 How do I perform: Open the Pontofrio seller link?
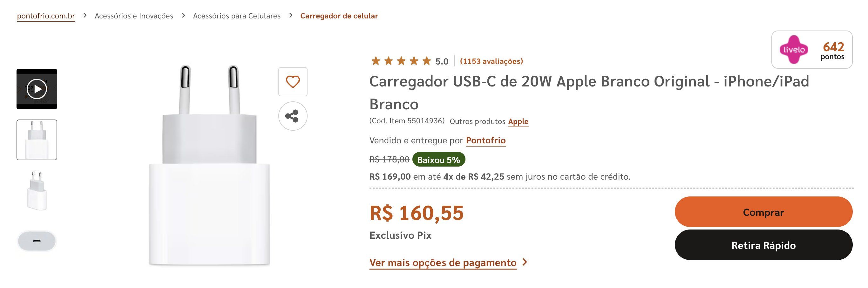485,140
